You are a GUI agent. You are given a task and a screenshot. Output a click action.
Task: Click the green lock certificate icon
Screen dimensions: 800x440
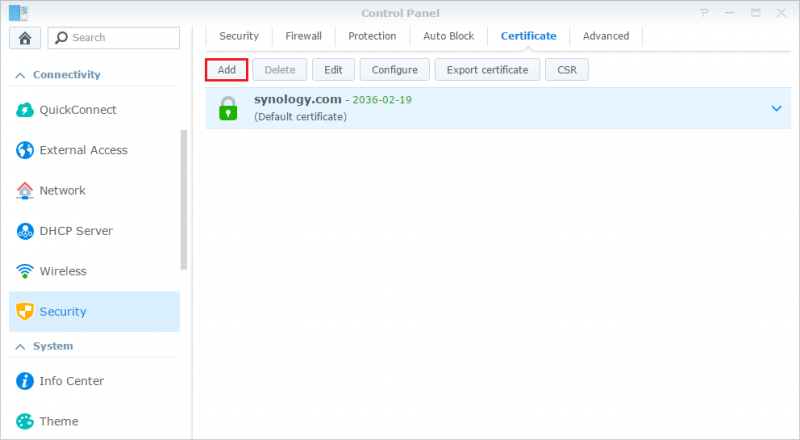[229, 108]
